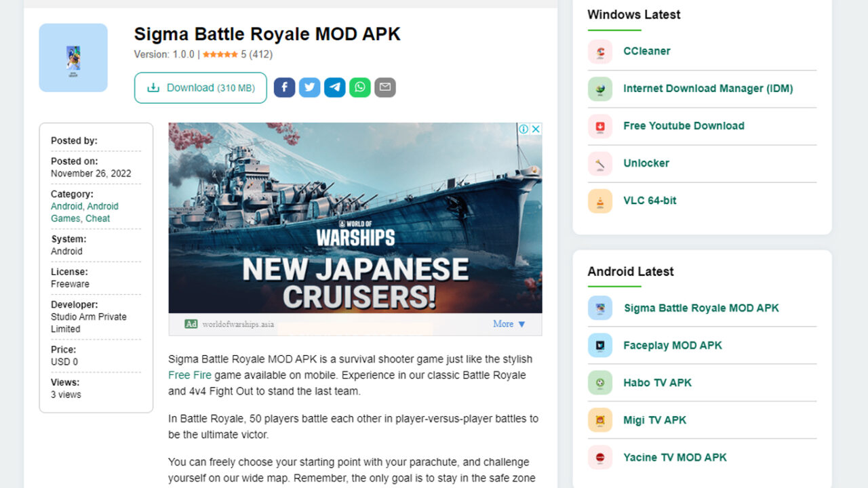
Task: Click the worldofwarships.asia ad URL
Action: 238,324
